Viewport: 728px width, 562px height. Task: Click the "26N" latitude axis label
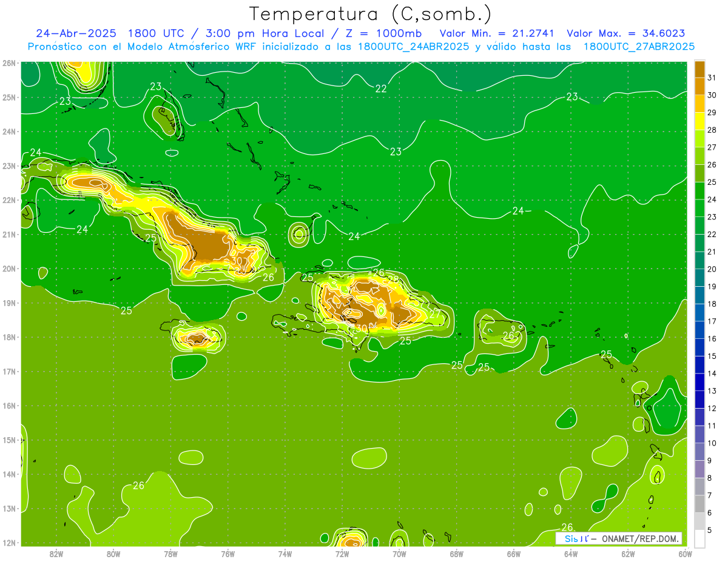8,63
